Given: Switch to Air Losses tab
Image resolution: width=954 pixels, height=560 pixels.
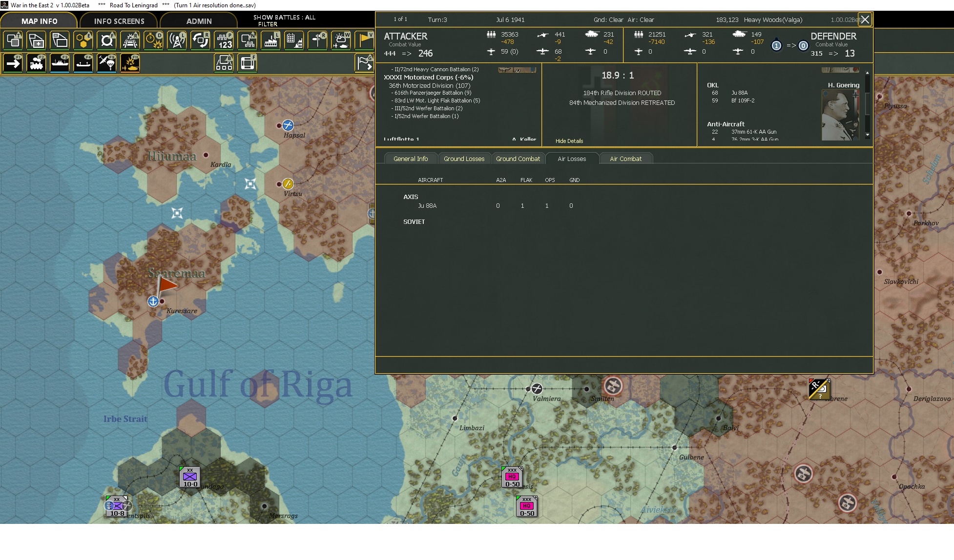Looking at the screenshot, I should (572, 159).
